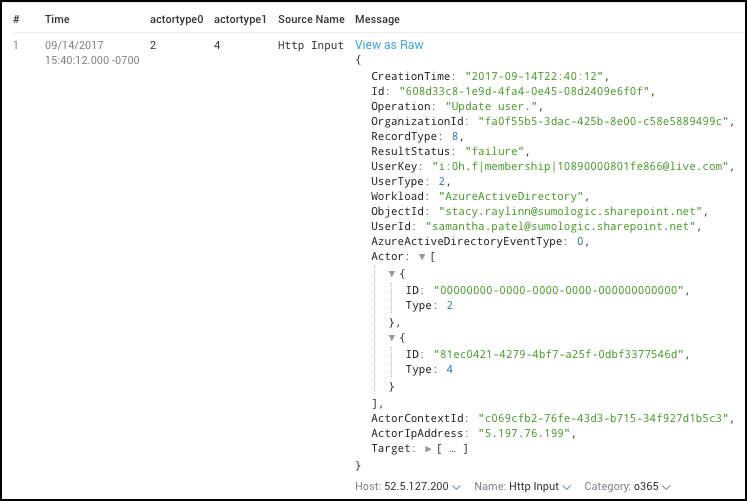The image size is (747, 501).
Task: Open the View as Raw link
Action: click(x=389, y=45)
